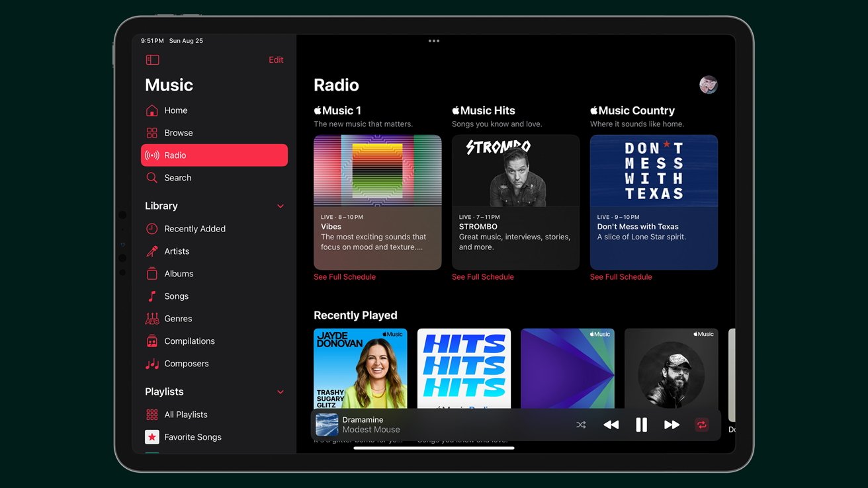Image resolution: width=868 pixels, height=488 pixels.
Task: Open the purple-green geometric station tile
Action: pyautogui.click(x=568, y=369)
